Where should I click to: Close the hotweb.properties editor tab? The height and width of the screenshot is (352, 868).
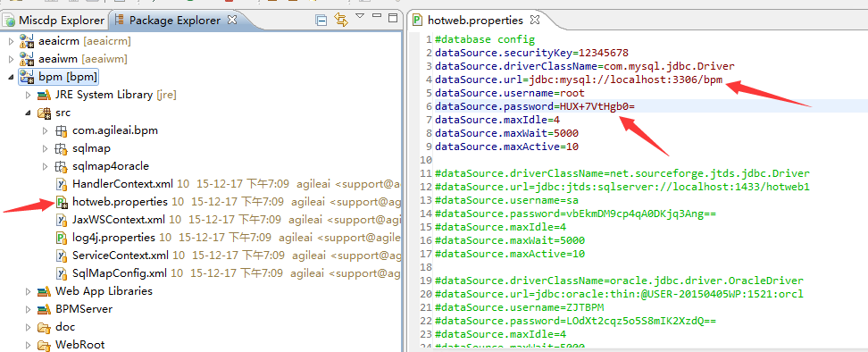coord(535,20)
